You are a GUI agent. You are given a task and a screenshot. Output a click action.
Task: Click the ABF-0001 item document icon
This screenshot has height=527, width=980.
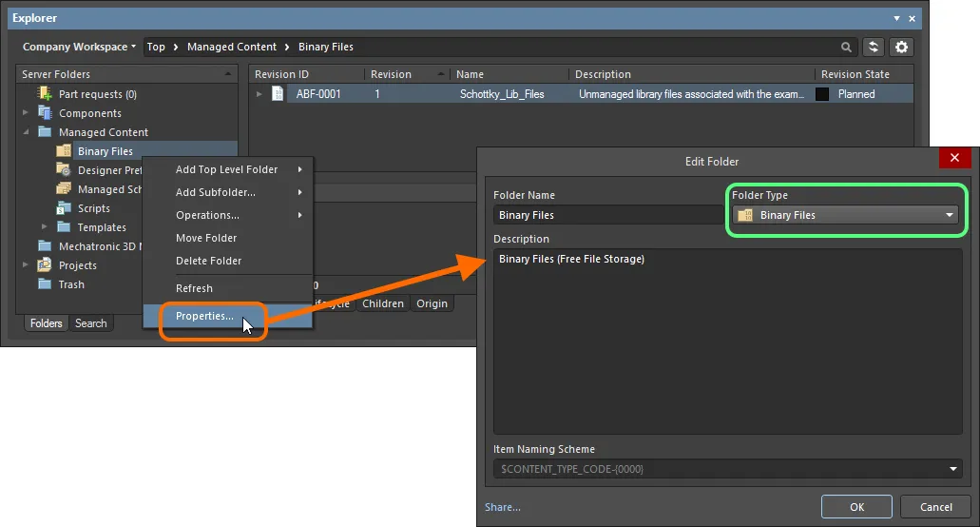(x=278, y=94)
